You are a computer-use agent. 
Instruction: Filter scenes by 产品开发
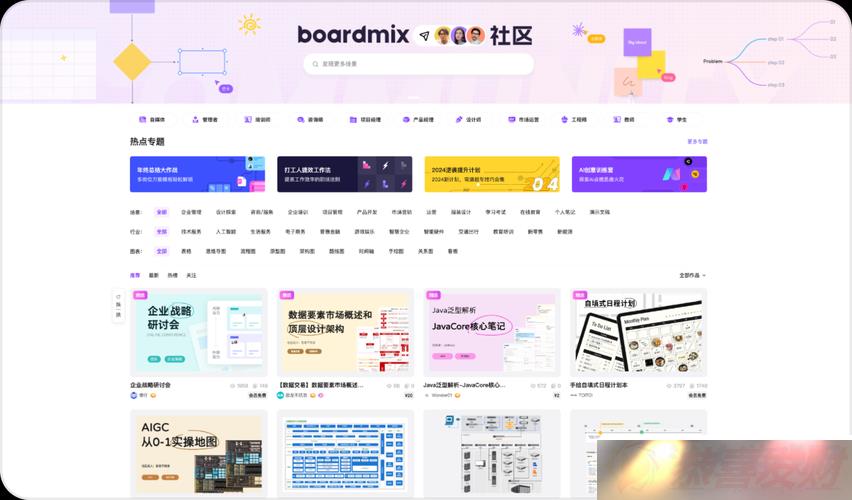(367, 212)
